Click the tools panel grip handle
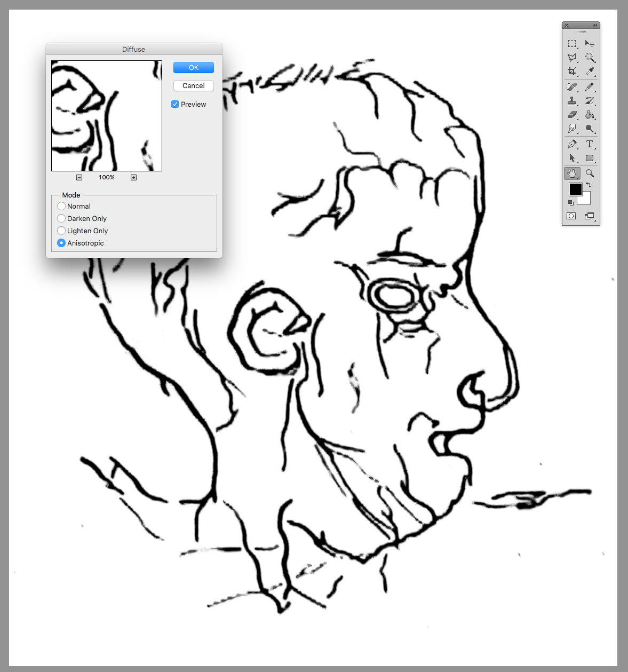The image size is (628, 672). pos(581,32)
